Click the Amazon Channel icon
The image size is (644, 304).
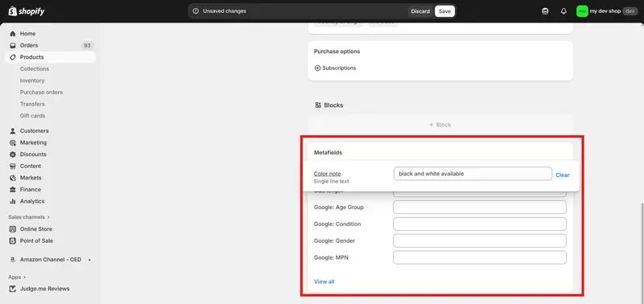pos(13,260)
